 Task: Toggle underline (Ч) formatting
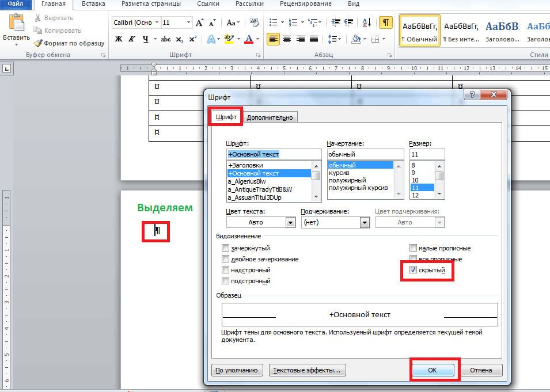click(146, 39)
